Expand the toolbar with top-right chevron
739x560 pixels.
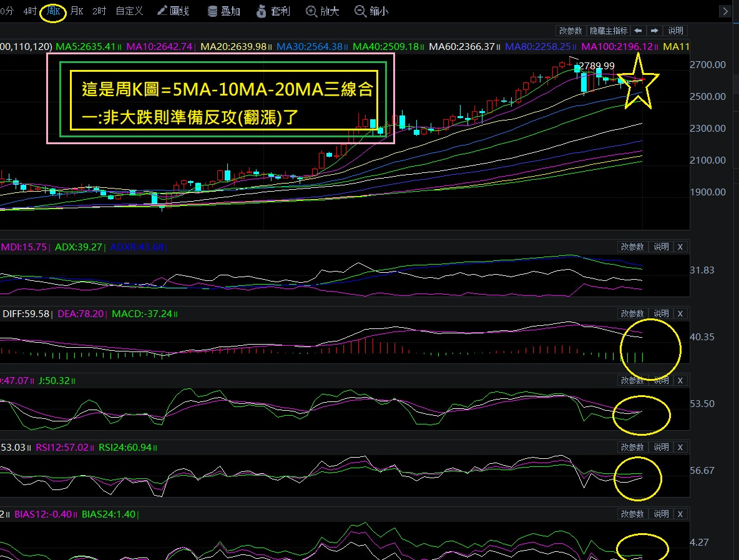[725, 11]
